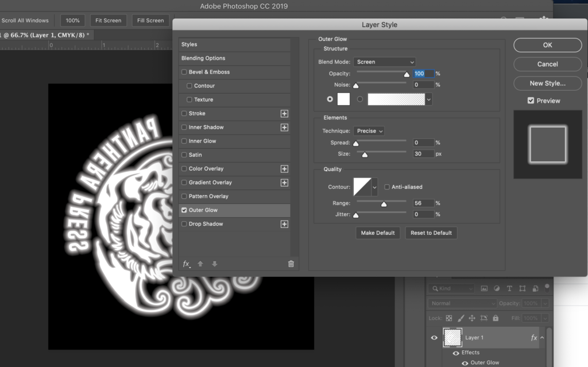Click the Range slider handle

point(384,204)
